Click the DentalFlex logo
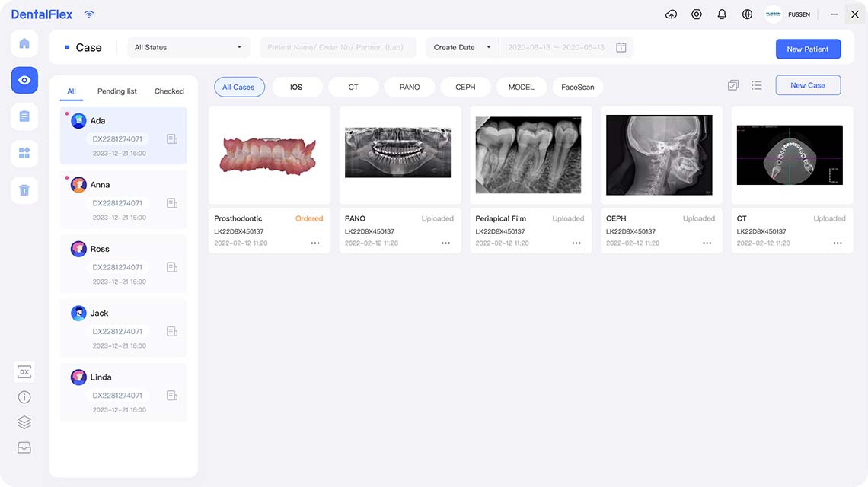 42,14
